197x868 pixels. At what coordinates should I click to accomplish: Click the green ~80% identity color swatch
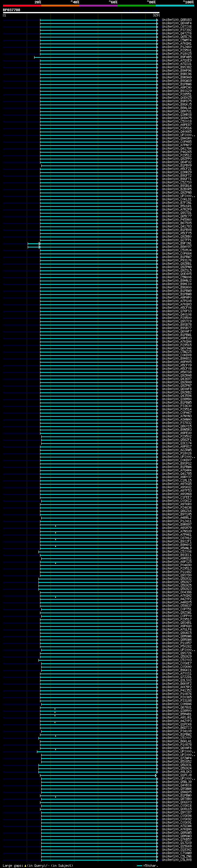pos(137,6)
